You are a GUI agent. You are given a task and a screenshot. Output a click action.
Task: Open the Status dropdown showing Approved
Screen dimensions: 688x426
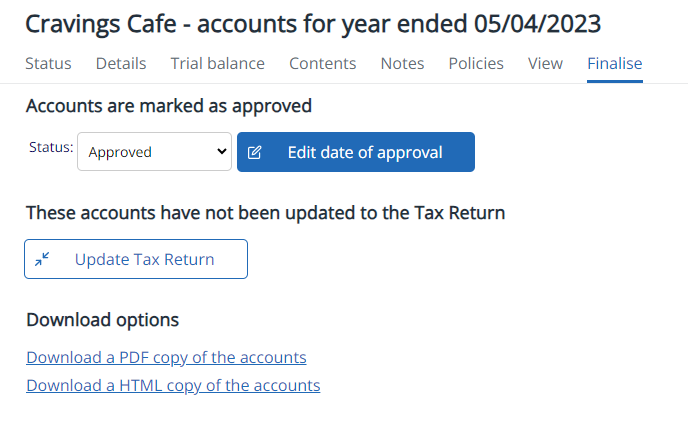click(x=154, y=152)
